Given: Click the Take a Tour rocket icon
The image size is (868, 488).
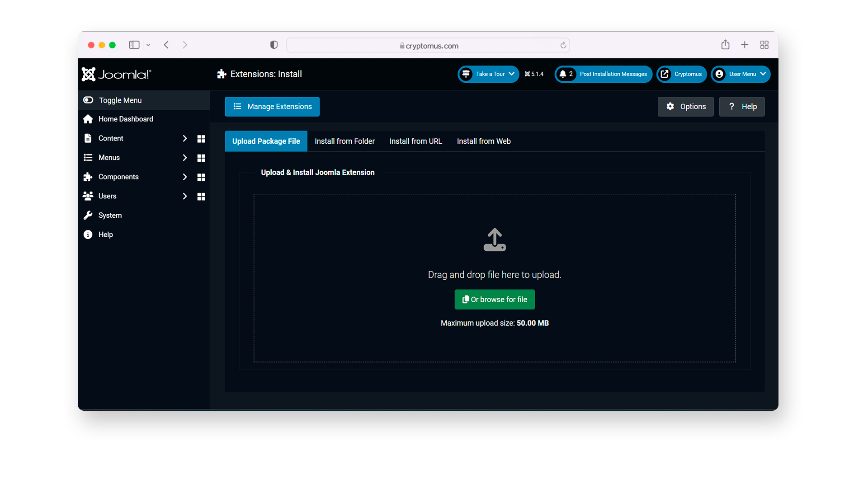Looking at the screenshot, I should point(466,74).
